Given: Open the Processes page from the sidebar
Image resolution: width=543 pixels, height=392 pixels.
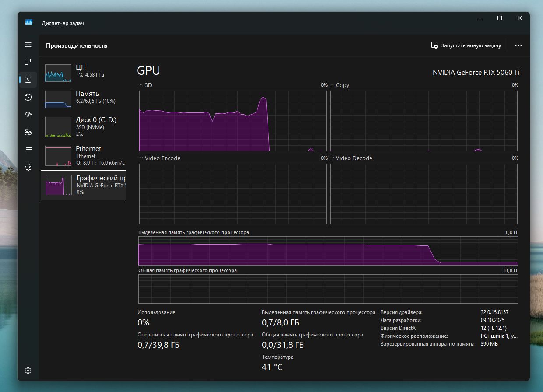Looking at the screenshot, I should pyautogui.click(x=28, y=62).
